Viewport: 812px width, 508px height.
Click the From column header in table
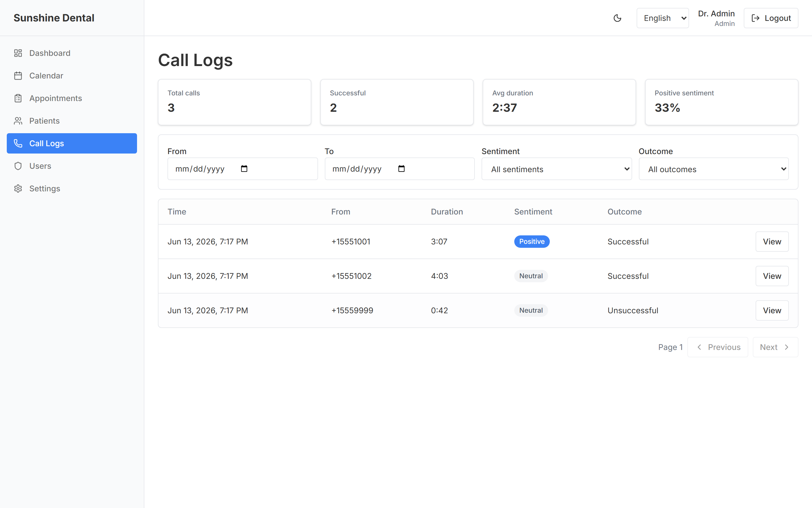pos(341,212)
